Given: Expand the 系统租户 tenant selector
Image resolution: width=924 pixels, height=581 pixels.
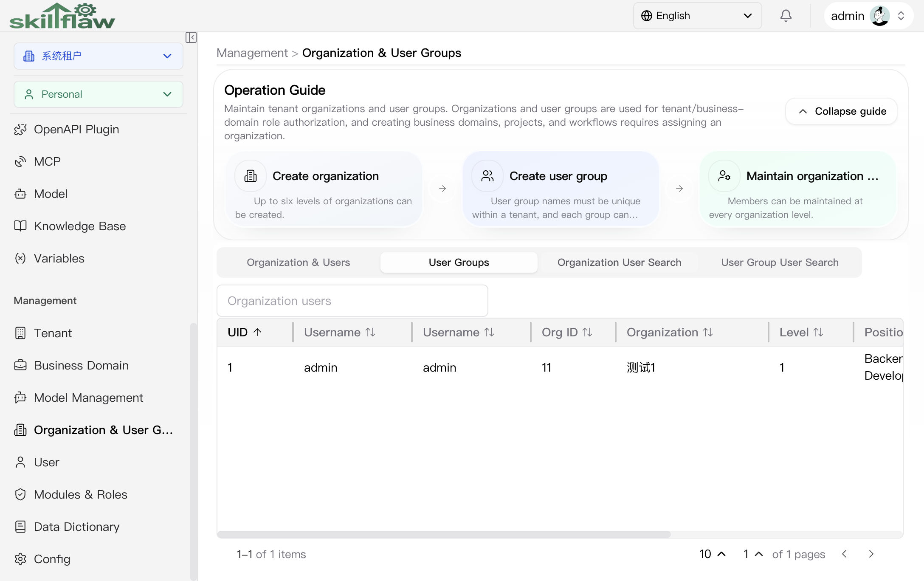Looking at the screenshot, I should (99, 56).
